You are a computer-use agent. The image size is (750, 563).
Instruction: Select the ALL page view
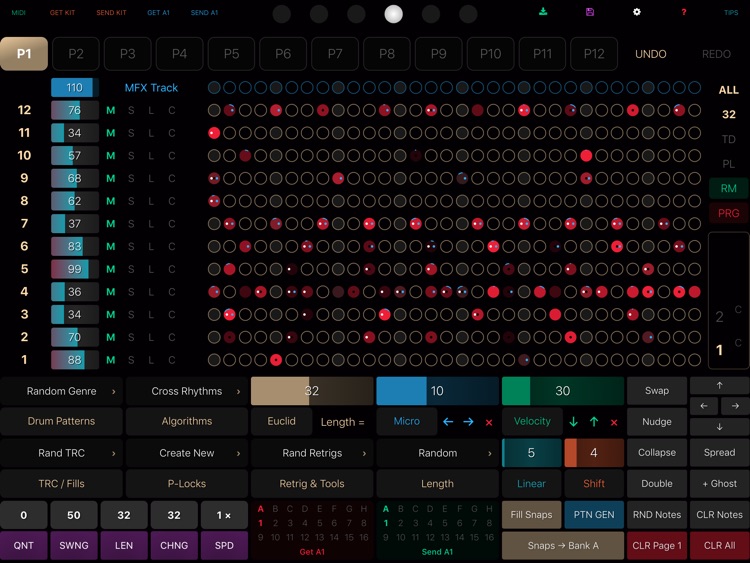728,90
